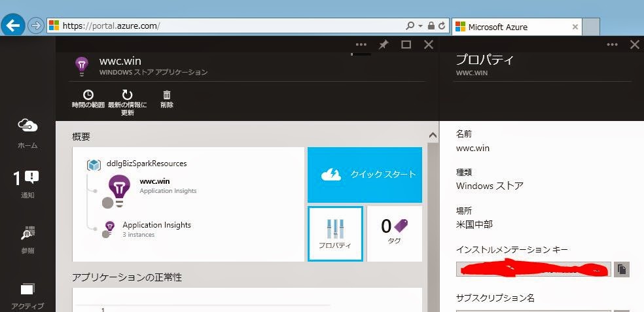Open the address bar dropdown arrow

(x=421, y=26)
